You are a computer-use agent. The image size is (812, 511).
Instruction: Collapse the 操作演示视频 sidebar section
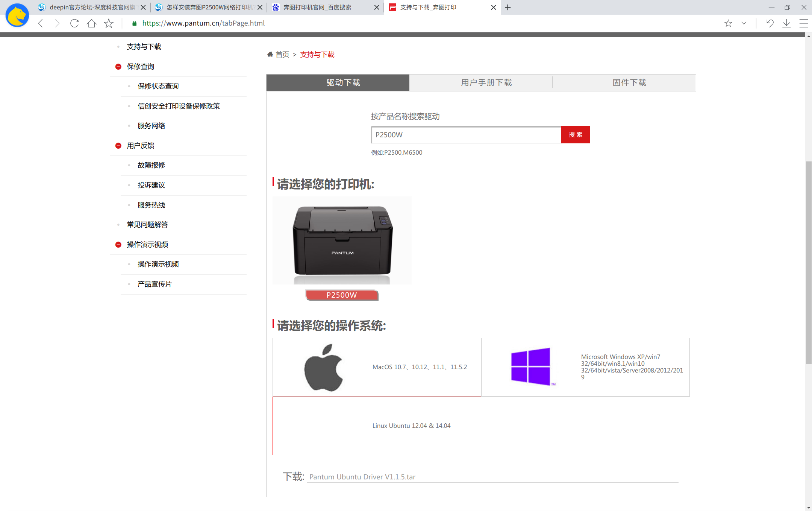pyautogui.click(x=118, y=245)
